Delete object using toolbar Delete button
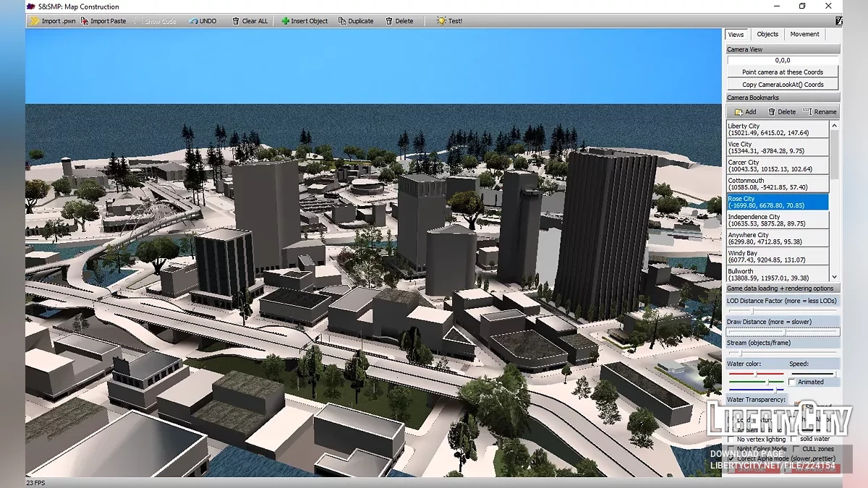This screenshot has height=488, width=868. point(399,21)
